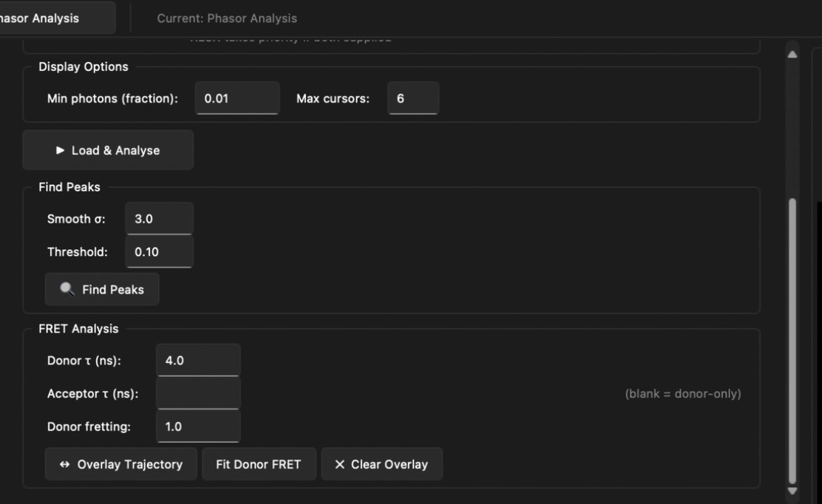Click Fit Donor FRET button

[259, 464]
